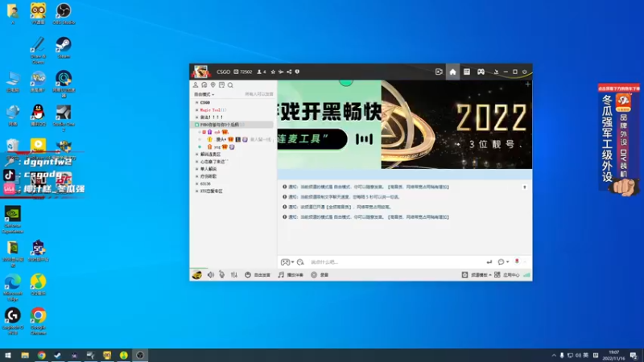
Task: Select user 'yng' in channel list
Action: [x=217, y=147]
